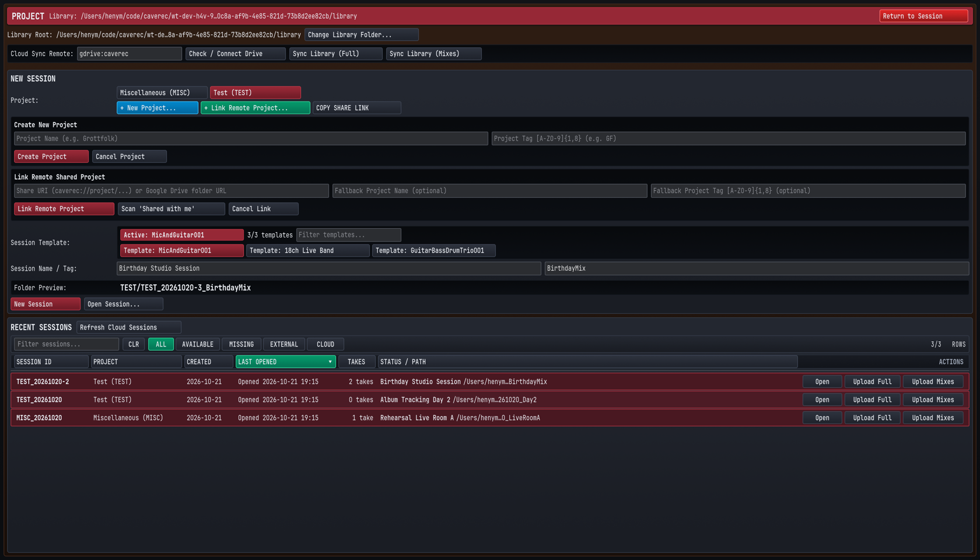The height and width of the screenshot is (560, 980).
Task: Edit the Cloud Sync Remote field
Action: tap(129, 54)
